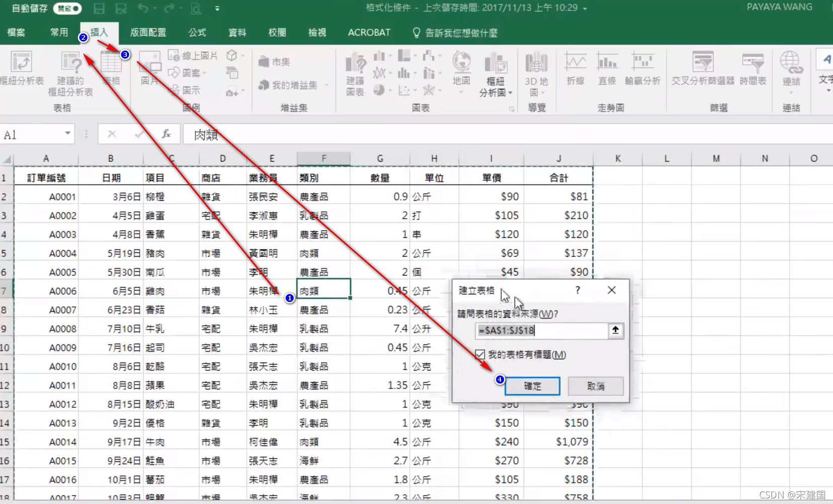Select the $1,079 total cell
Viewport: 833px width, 504px height.
[559, 442]
